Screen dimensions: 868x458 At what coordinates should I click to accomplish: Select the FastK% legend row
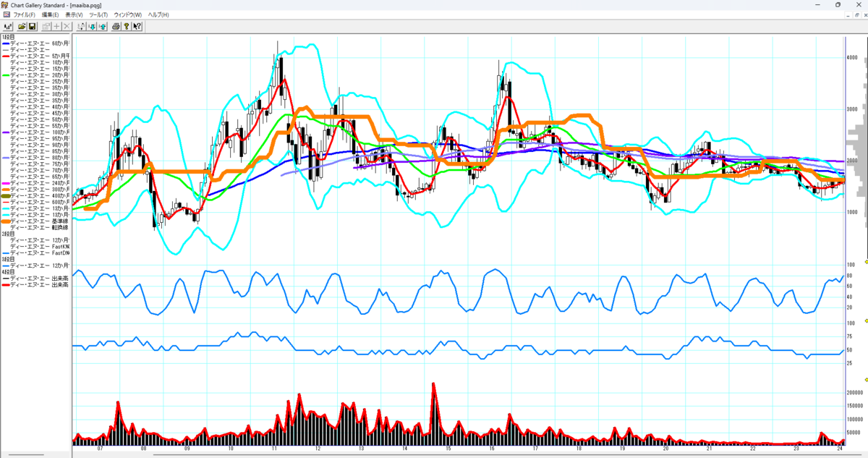pyautogui.click(x=40, y=246)
